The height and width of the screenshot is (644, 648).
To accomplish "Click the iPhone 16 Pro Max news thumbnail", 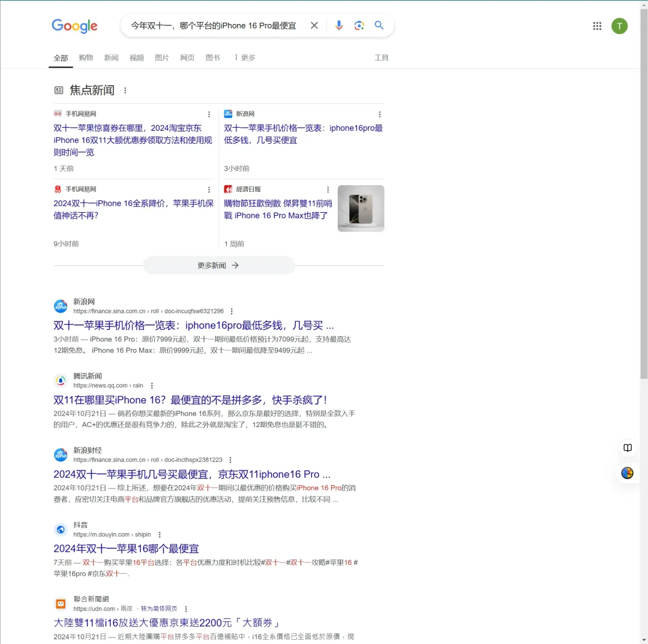I will click(x=361, y=208).
